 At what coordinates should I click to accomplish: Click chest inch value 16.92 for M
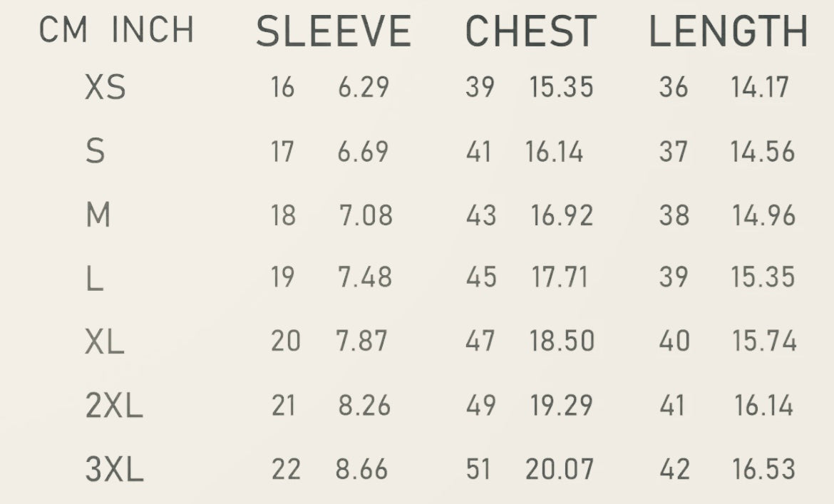[x=562, y=215]
